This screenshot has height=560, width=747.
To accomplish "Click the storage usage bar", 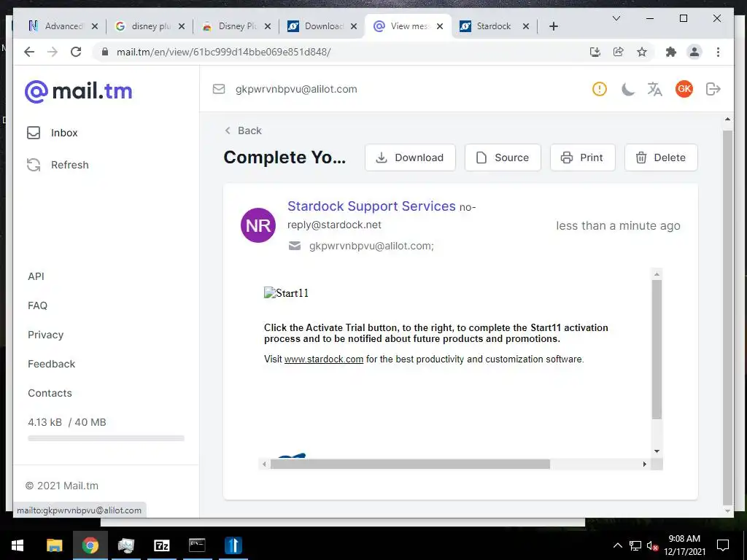I will [x=106, y=438].
